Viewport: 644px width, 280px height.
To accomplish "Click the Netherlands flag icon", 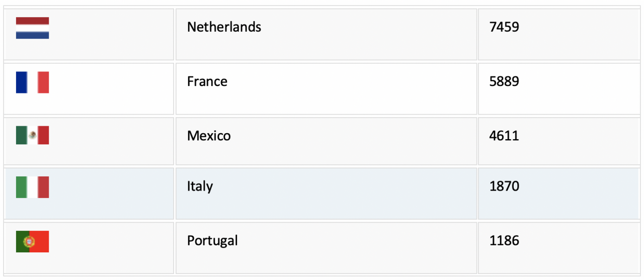I will point(32,28).
